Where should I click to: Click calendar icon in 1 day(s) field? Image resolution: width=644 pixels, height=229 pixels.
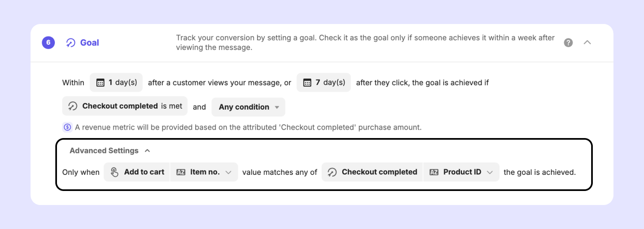click(100, 83)
